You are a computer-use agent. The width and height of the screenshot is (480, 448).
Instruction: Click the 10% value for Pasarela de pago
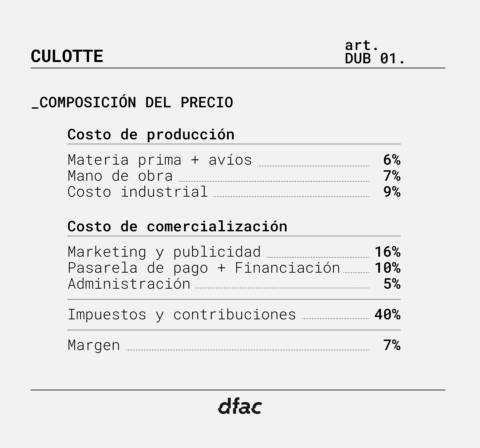coord(387,268)
